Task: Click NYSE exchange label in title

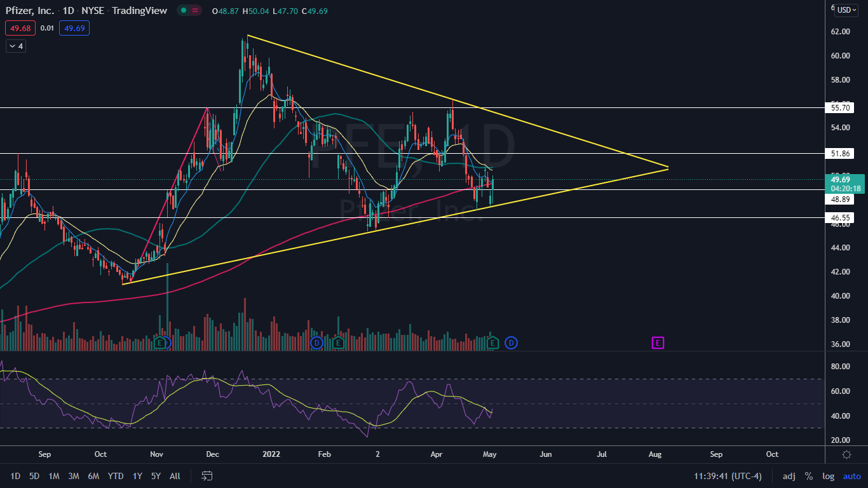Action: coord(94,11)
